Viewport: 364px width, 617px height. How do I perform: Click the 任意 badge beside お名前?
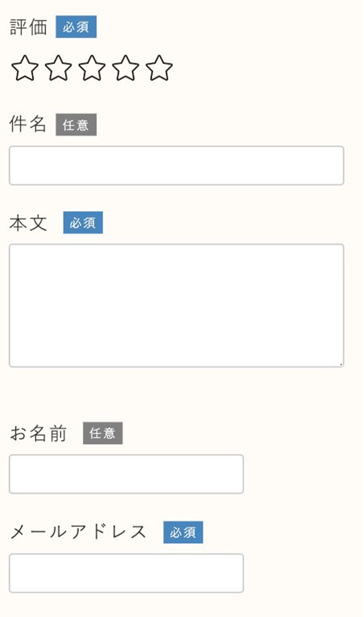[x=102, y=434]
